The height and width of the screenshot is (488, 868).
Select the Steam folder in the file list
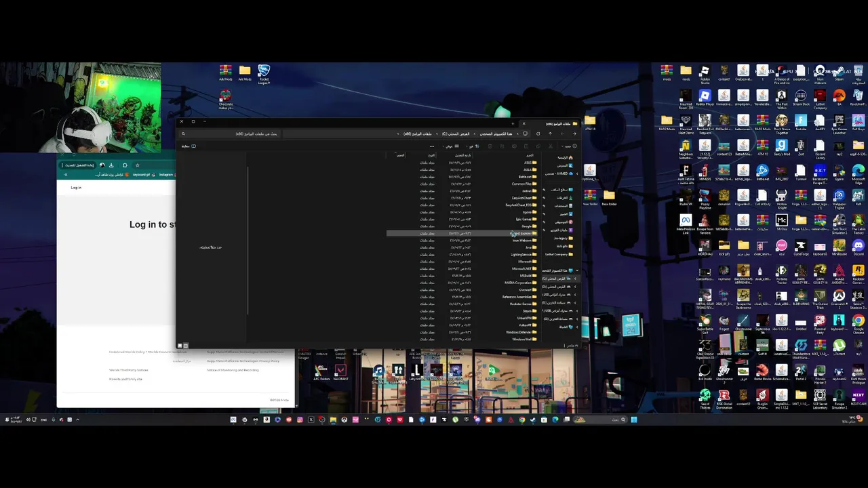[462, 310]
